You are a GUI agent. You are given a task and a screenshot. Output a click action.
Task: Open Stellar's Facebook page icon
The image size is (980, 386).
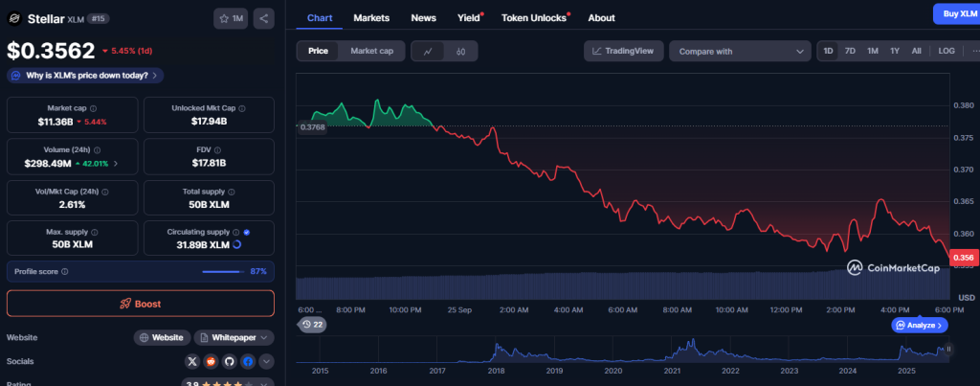coord(248,362)
